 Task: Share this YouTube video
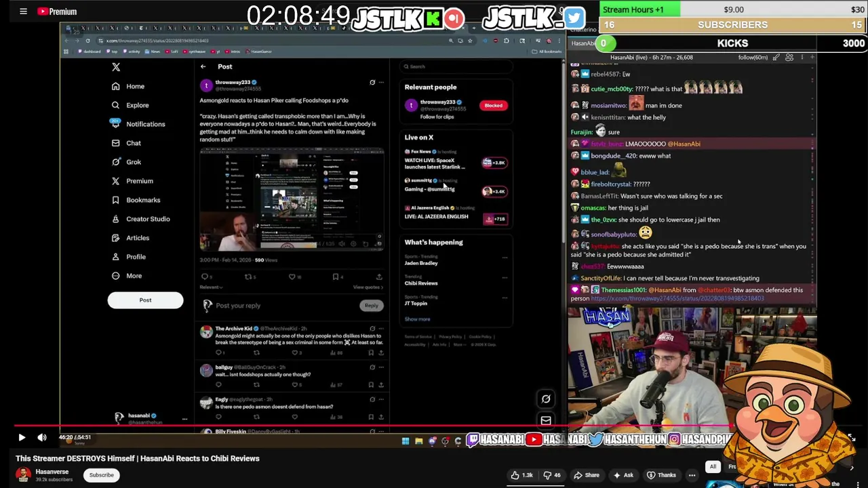pos(587,475)
